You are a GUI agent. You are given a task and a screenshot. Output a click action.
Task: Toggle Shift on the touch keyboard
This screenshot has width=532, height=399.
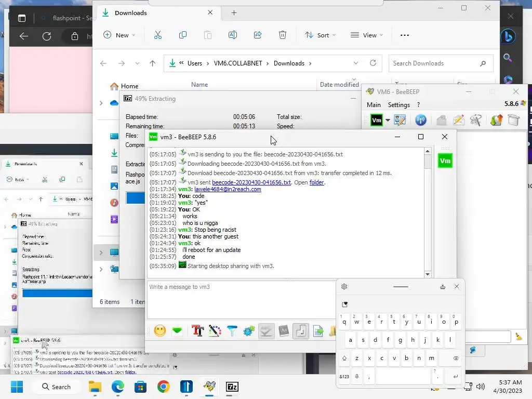coord(344,358)
